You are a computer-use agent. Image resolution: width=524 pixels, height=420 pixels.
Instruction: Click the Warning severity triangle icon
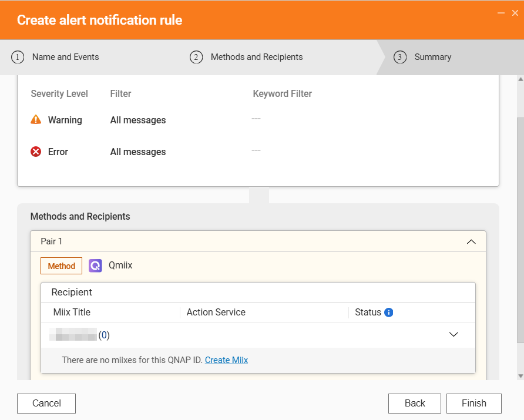[36, 120]
